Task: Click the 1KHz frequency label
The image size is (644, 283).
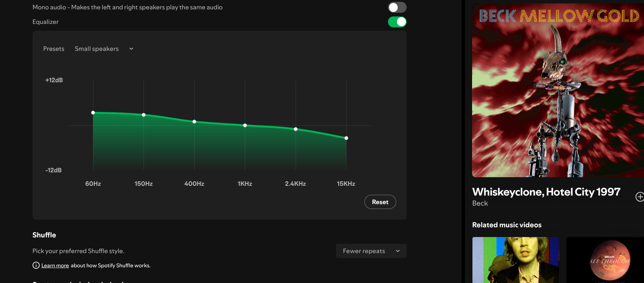Action: coord(245,184)
